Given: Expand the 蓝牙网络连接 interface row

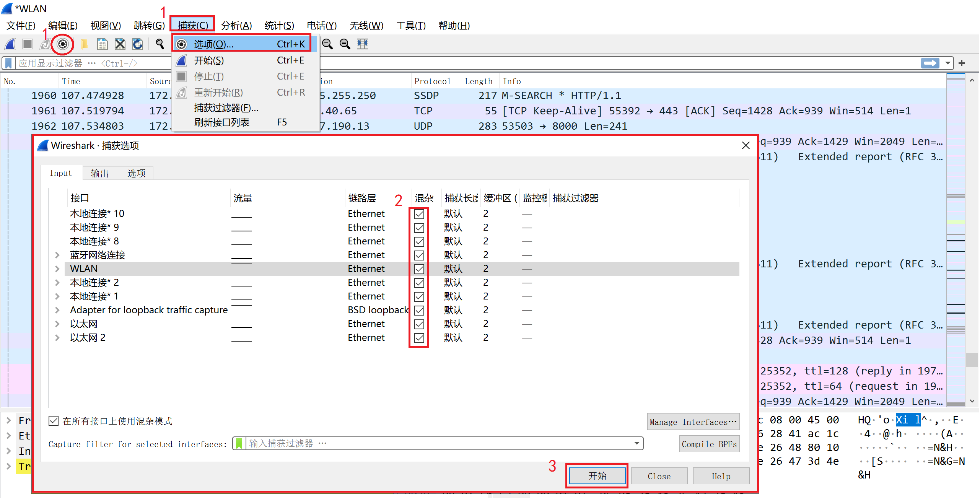Looking at the screenshot, I should pos(57,255).
